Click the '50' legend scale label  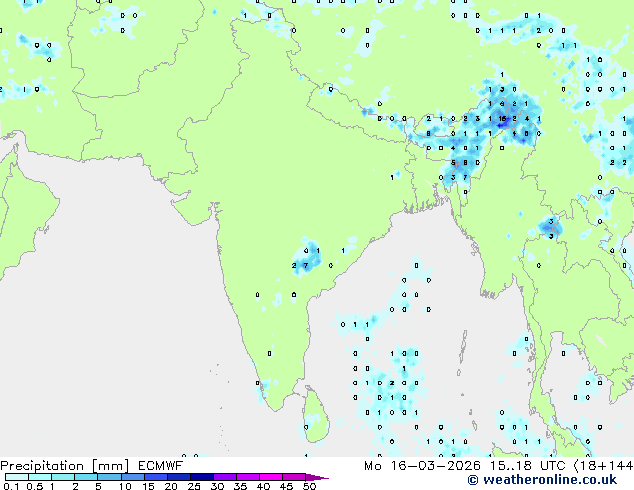309,486
